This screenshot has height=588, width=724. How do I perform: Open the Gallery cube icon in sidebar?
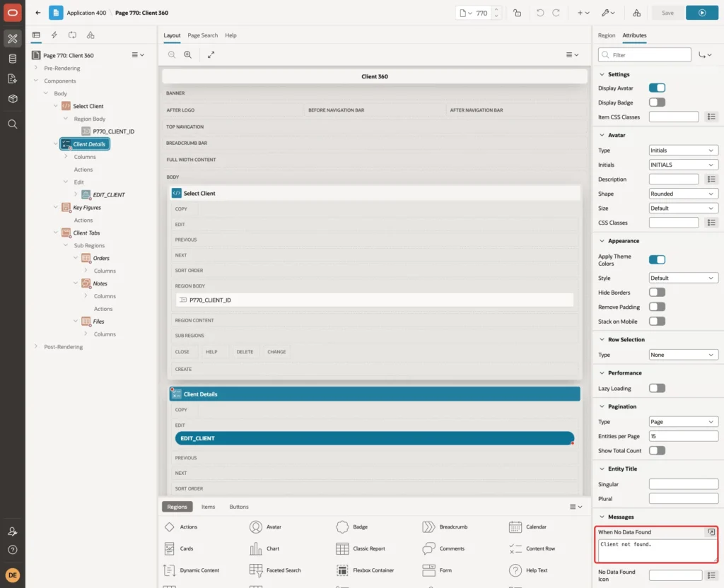13,98
